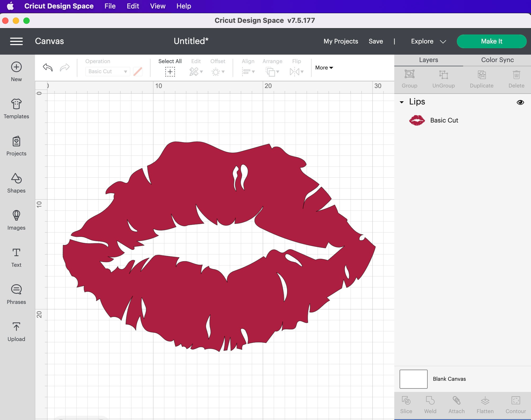Expand the More options menu
Viewport: 531px width, 420px height.
coord(323,68)
